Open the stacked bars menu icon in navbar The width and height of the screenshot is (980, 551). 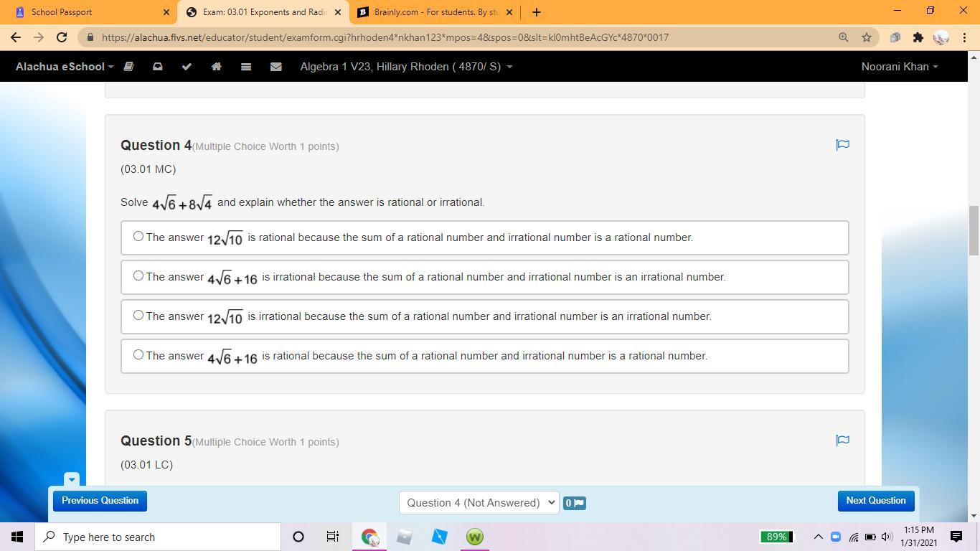[245, 67]
